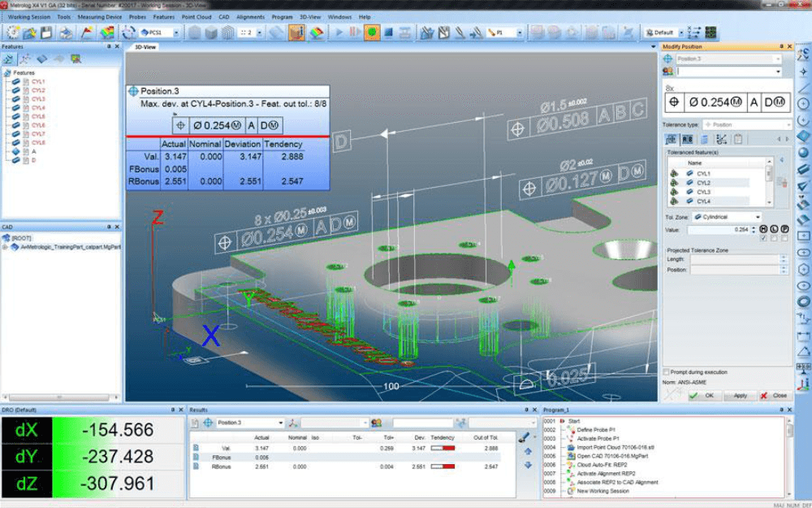
Task: Click the green matrix display icon
Action: pos(710,33)
